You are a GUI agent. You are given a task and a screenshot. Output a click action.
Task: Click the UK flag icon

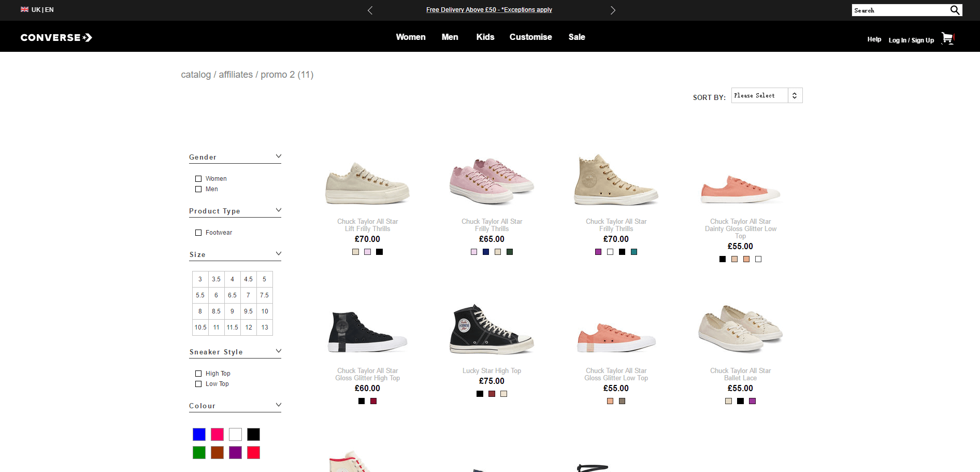[24, 9]
